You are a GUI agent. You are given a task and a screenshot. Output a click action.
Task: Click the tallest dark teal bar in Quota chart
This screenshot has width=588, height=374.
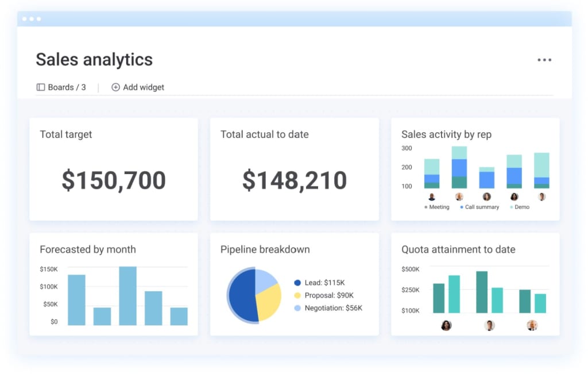(x=482, y=292)
